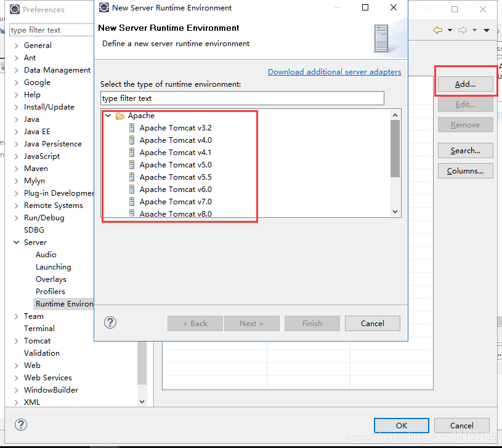
Task: Click the Preferences tree scroll down arrow
Action: (x=142, y=401)
